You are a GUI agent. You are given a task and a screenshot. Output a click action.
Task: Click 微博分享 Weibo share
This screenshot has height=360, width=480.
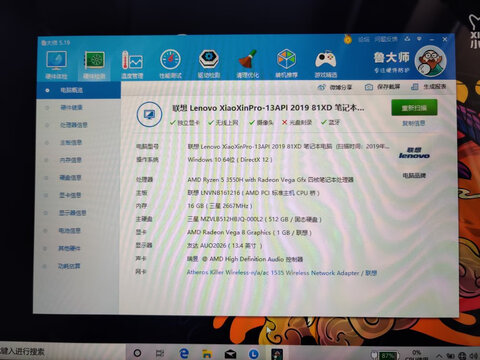[334, 87]
